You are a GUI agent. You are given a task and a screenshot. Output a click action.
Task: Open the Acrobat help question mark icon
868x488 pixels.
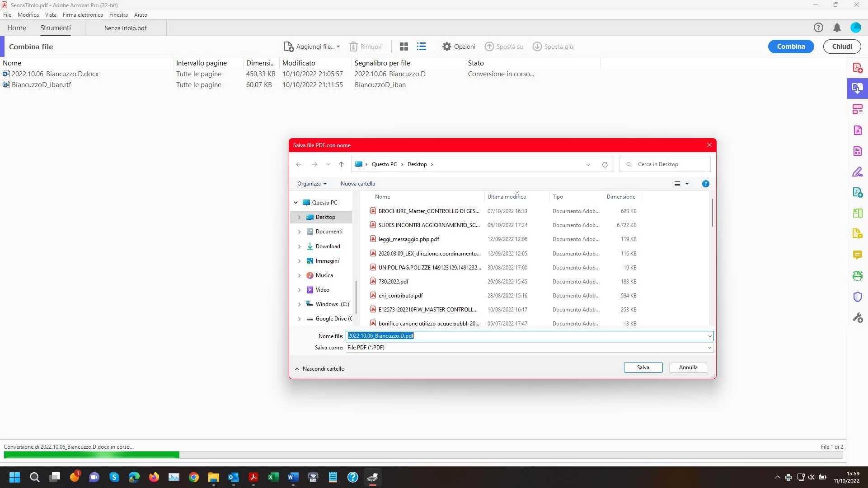click(818, 28)
